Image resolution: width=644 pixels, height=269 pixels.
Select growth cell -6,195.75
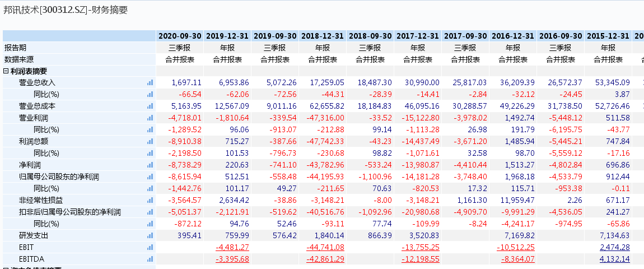[x=561, y=130]
